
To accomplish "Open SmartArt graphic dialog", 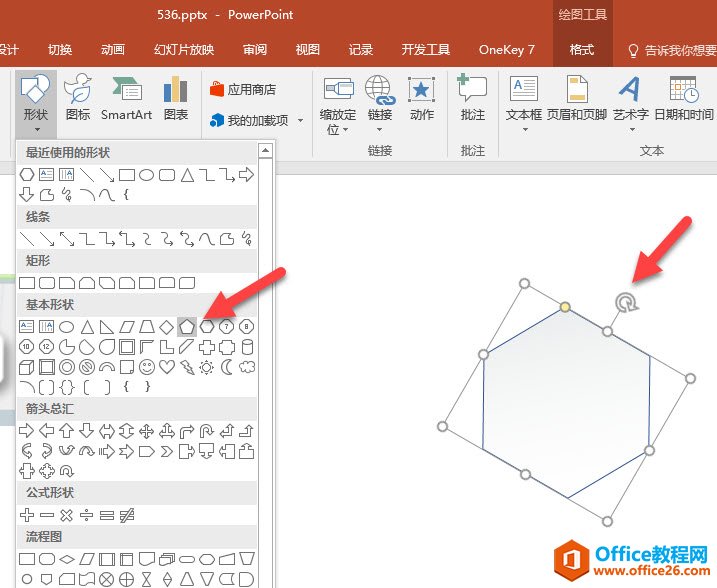I will click(x=126, y=97).
